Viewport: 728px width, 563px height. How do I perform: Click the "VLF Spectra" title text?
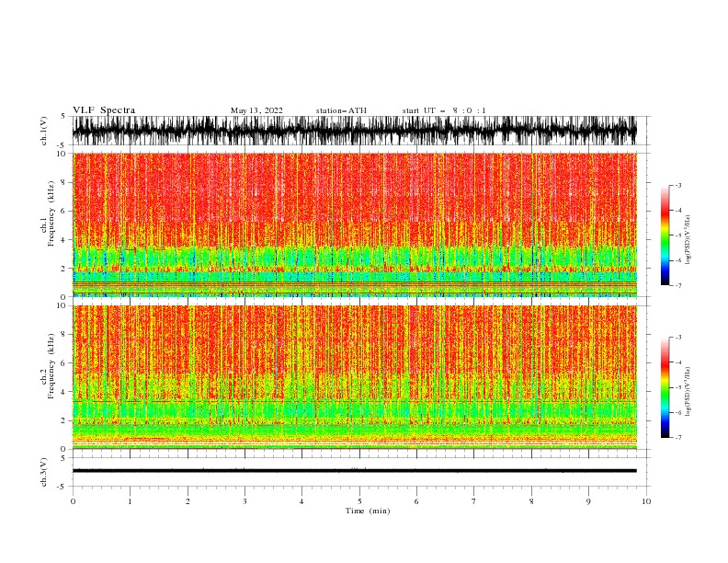pyautogui.click(x=104, y=110)
